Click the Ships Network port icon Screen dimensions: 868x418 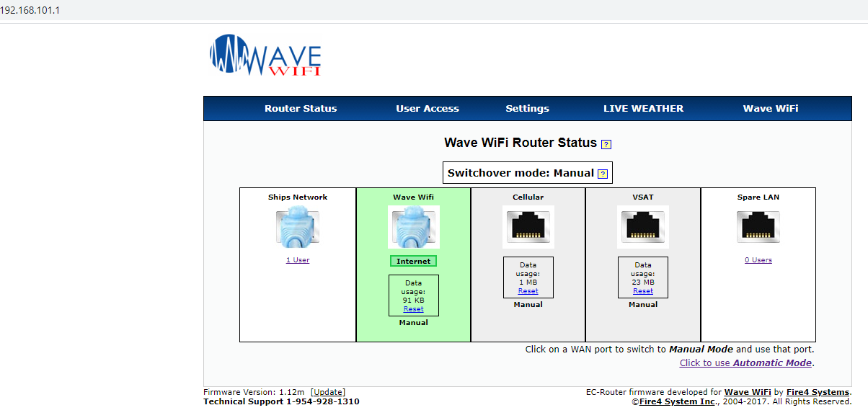coord(298,226)
